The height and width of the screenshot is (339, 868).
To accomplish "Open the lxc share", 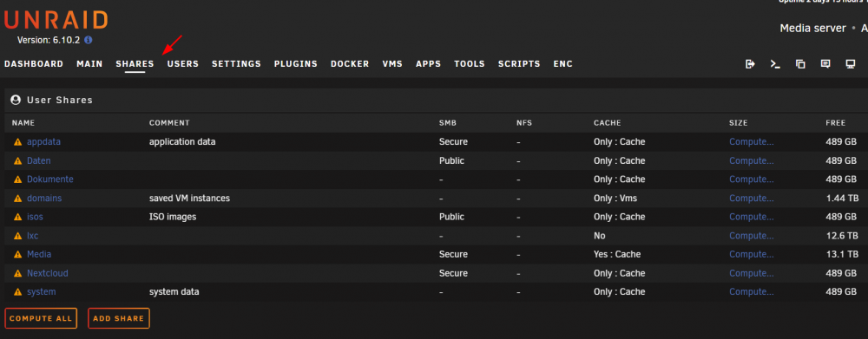I will coord(33,236).
